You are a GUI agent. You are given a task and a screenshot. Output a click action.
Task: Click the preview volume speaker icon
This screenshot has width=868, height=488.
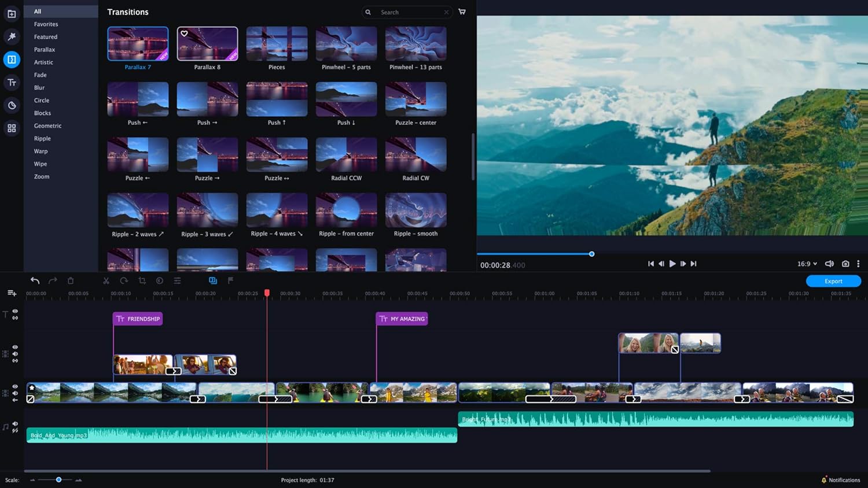(829, 264)
